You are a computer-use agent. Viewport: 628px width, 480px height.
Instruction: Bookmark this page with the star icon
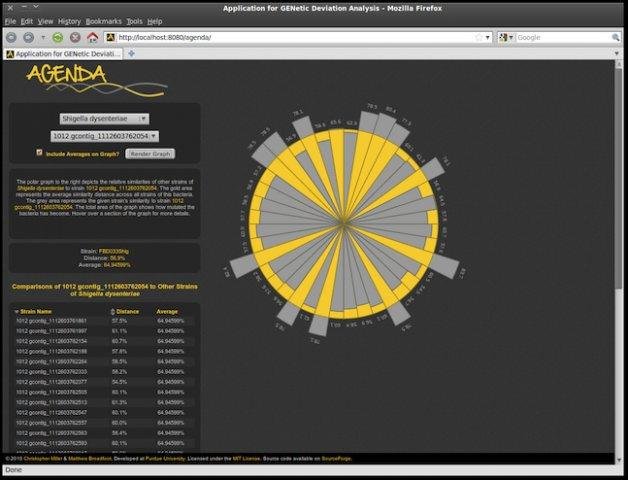tap(479, 37)
